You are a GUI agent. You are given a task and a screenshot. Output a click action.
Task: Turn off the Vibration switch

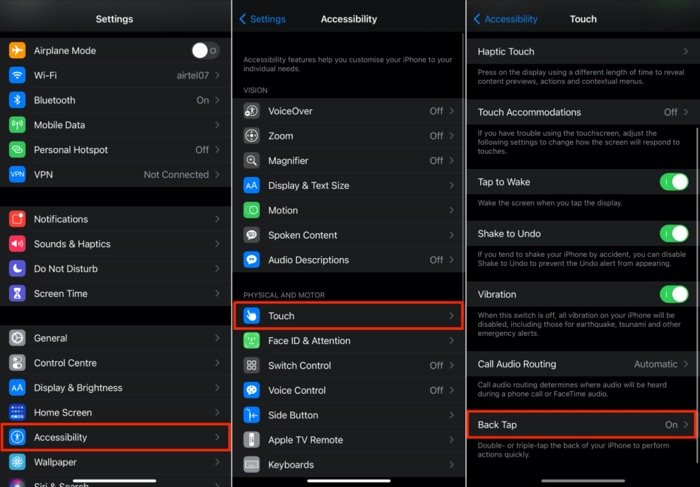674,294
